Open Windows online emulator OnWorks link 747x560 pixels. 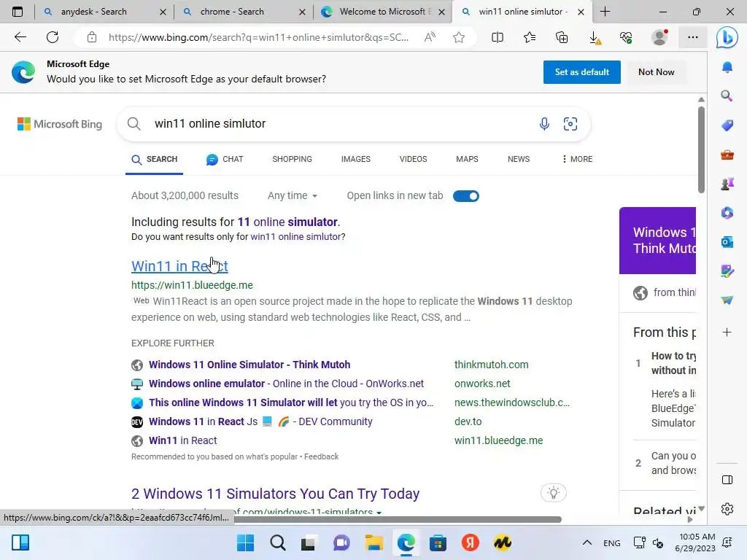click(x=286, y=384)
